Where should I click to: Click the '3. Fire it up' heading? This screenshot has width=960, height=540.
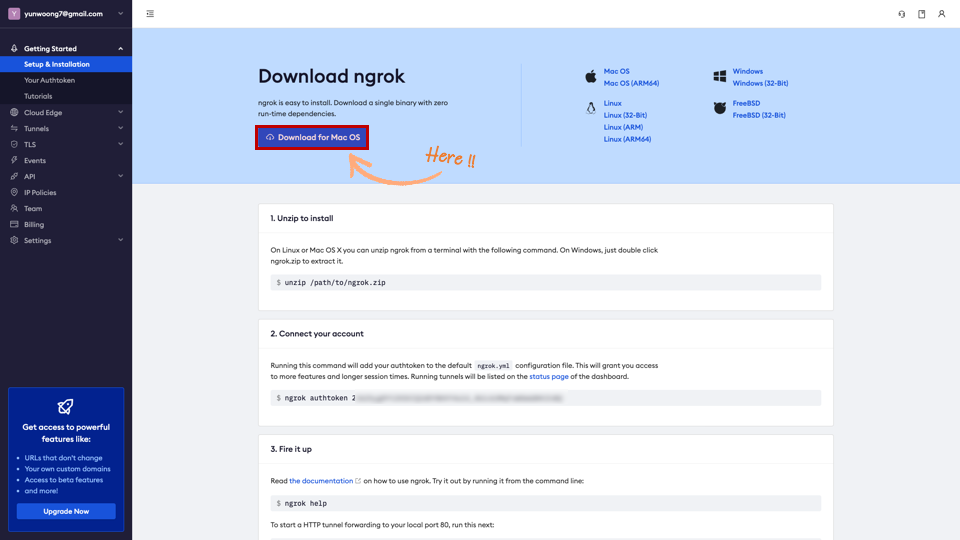click(x=291, y=449)
